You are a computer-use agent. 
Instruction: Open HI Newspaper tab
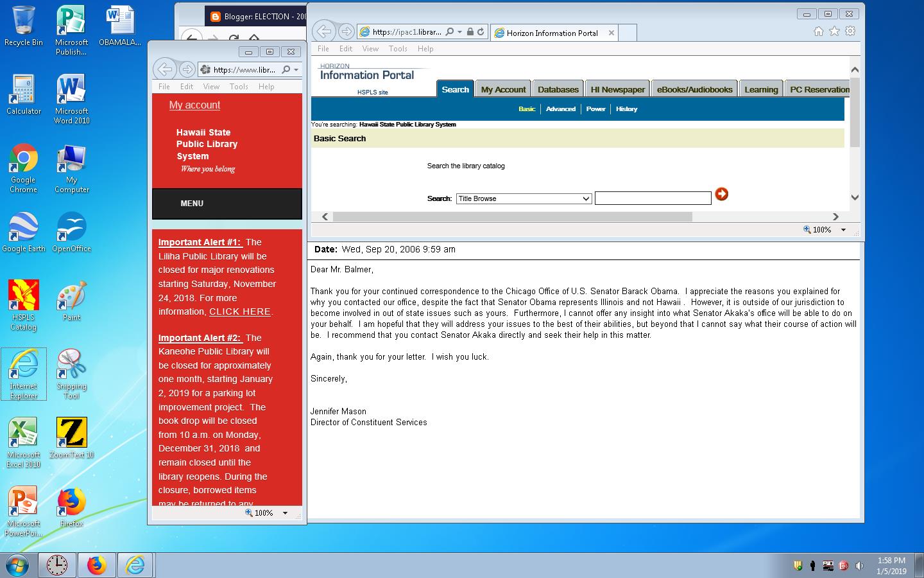(x=618, y=89)
